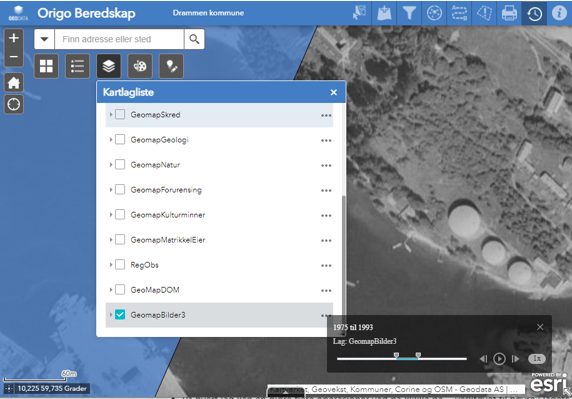Expand the GeomapForurensing layer tree
Image resolution: width=572 pixels, height=399 pixels.
(x=111, y=190)
